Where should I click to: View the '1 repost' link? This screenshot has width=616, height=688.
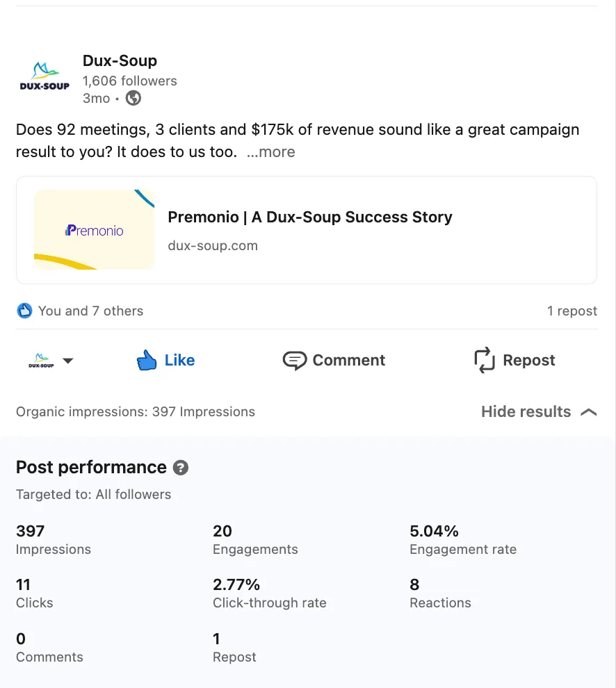[572, 311]
